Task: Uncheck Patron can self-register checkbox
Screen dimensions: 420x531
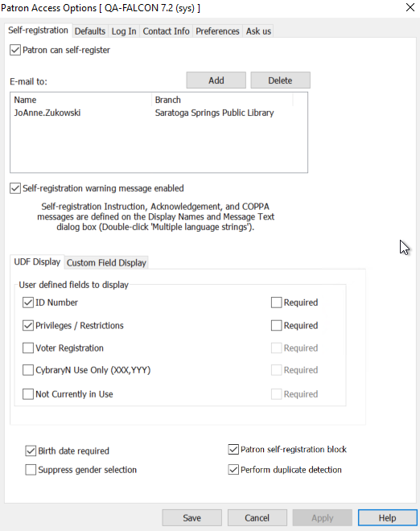Action: [x=15, y=50]
